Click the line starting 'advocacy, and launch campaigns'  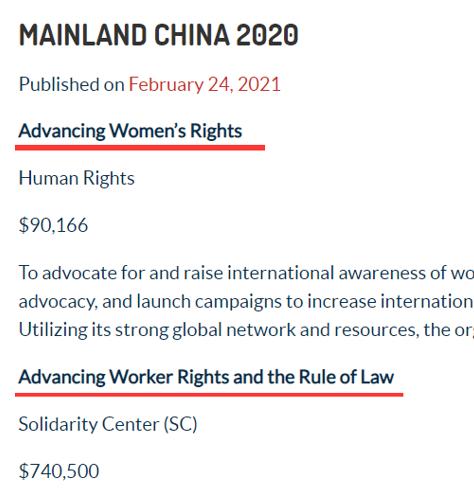[x=246, y=302]
